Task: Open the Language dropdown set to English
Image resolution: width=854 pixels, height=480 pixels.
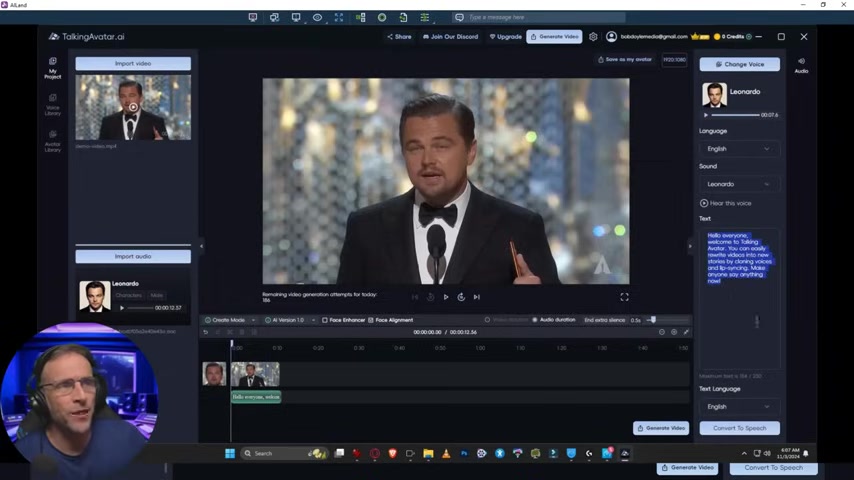Action: point(739,149)
